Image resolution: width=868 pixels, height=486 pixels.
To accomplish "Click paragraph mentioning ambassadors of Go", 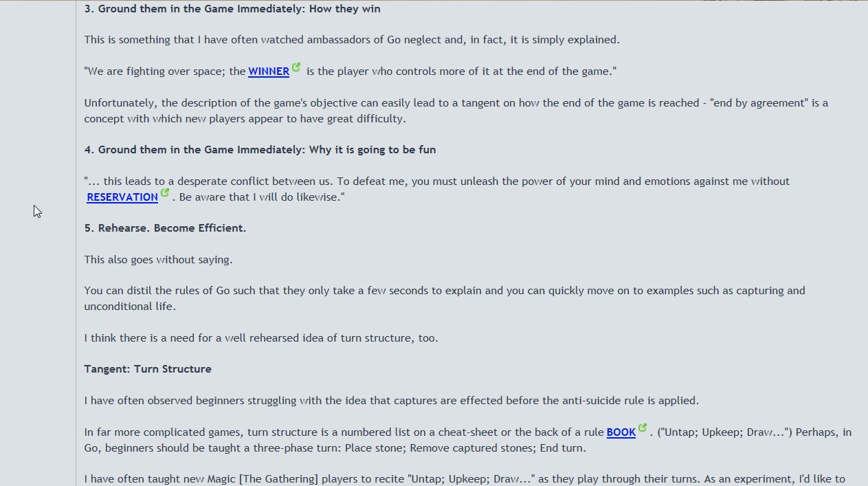I will pyautogui.click(x=352, y=40).
